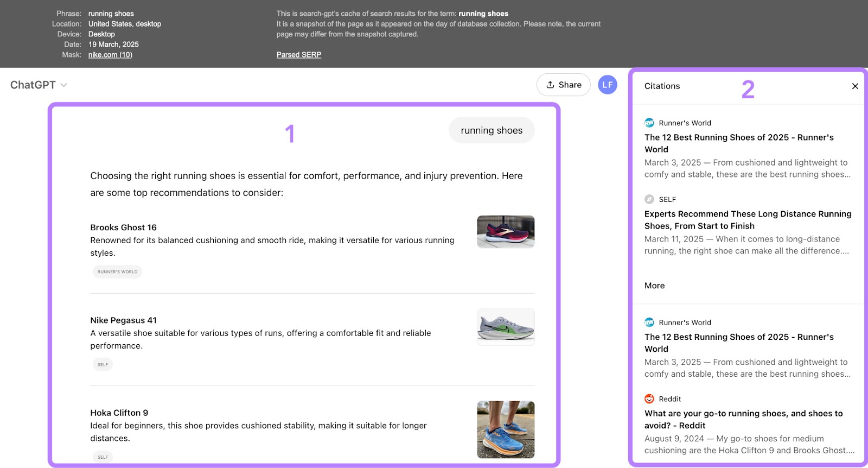Open the LF user avatar menu
Image resolution: width=868 pixels, height=468 pixels.
click(608, 85)
